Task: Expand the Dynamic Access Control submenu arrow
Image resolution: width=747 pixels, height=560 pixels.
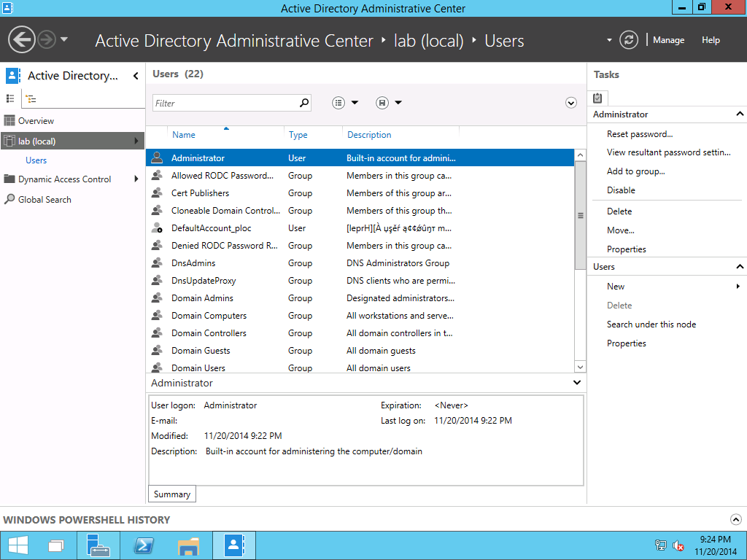Action: click(x=136, y=179)
